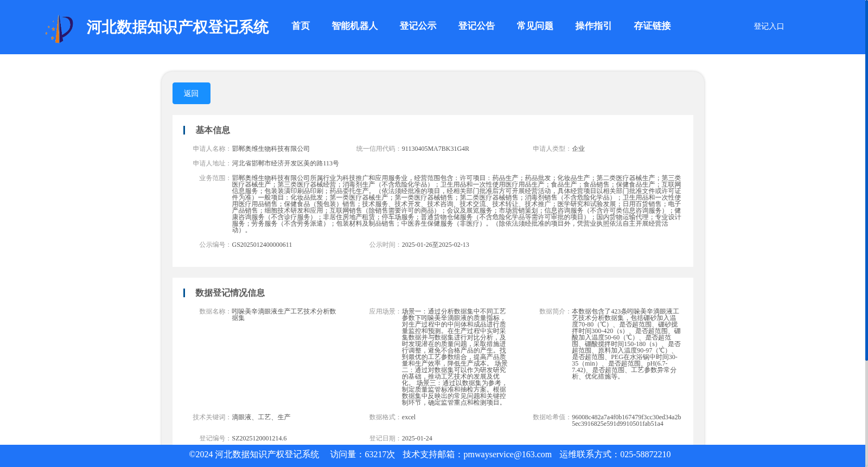
Task: Go to 登记公告 page
Action: click(x=476, y=26)
